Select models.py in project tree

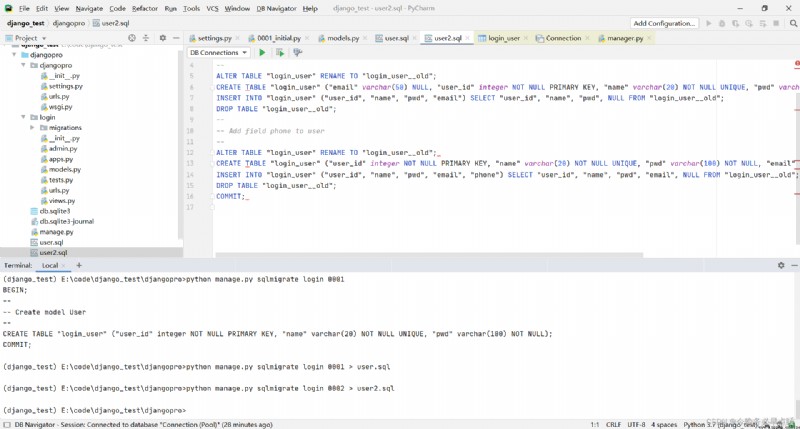pyautogui.click(x=64, y=169)
